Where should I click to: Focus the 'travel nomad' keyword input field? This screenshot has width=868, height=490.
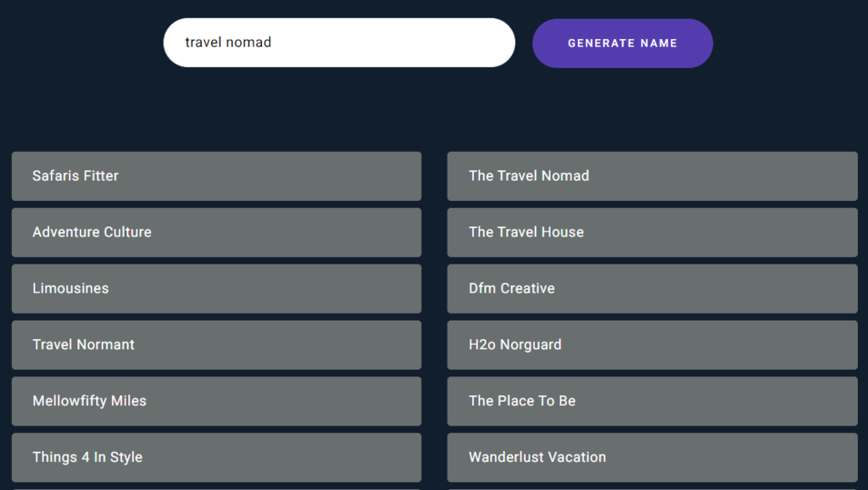click(339, 42)
